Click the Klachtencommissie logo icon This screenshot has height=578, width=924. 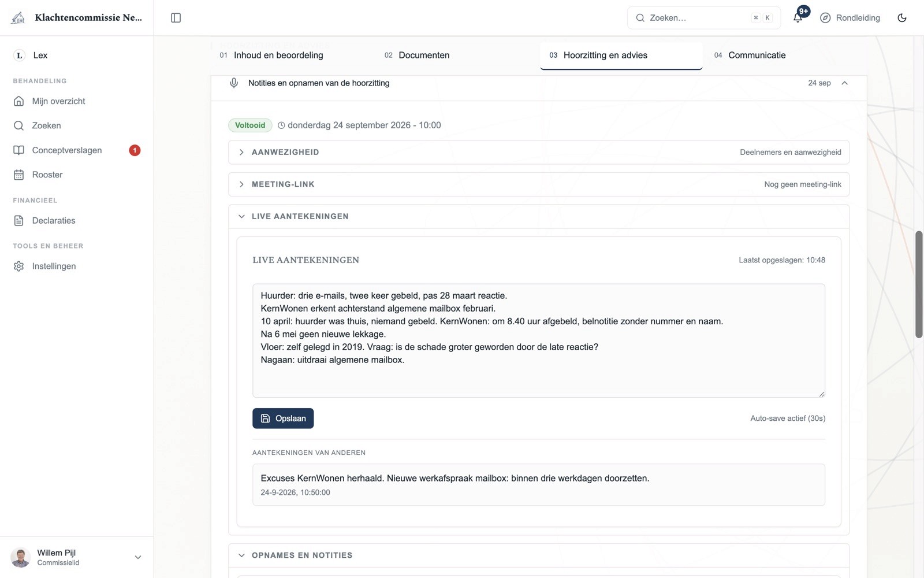point(18,18)
